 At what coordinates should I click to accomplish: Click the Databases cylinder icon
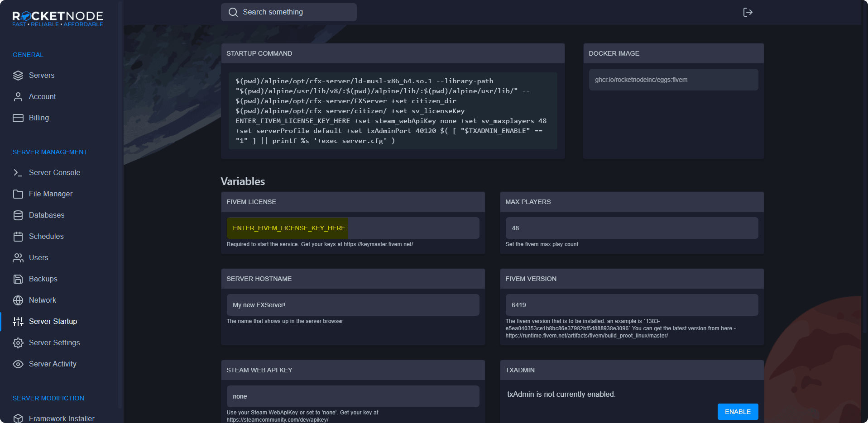pyautogui.click(x=18, y=215)
